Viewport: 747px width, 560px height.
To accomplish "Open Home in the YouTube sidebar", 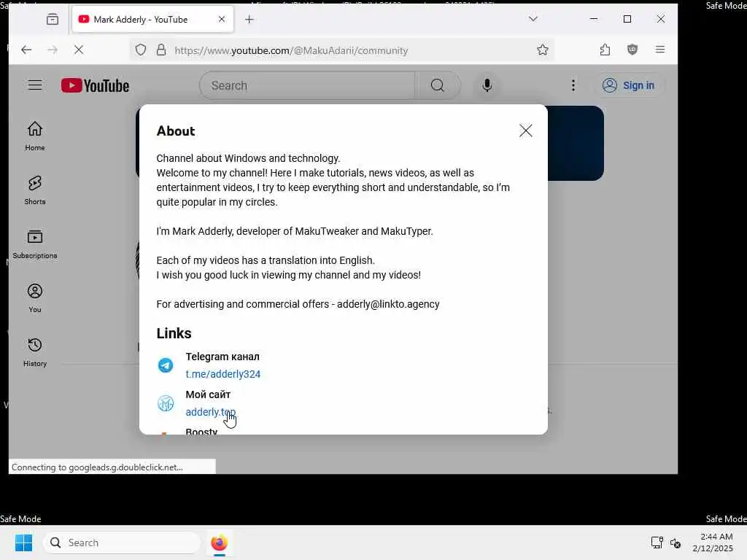I will [x=35, y=136].
